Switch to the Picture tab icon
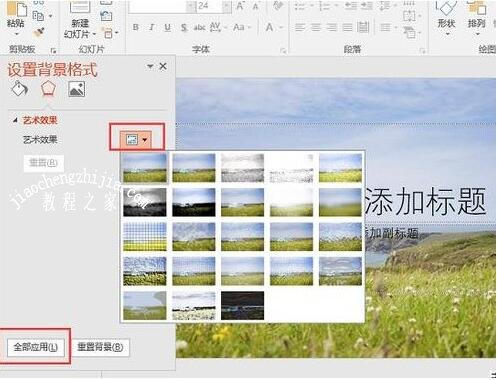The width and height of the screenshot is (497, 380). (x=77, y=89)
